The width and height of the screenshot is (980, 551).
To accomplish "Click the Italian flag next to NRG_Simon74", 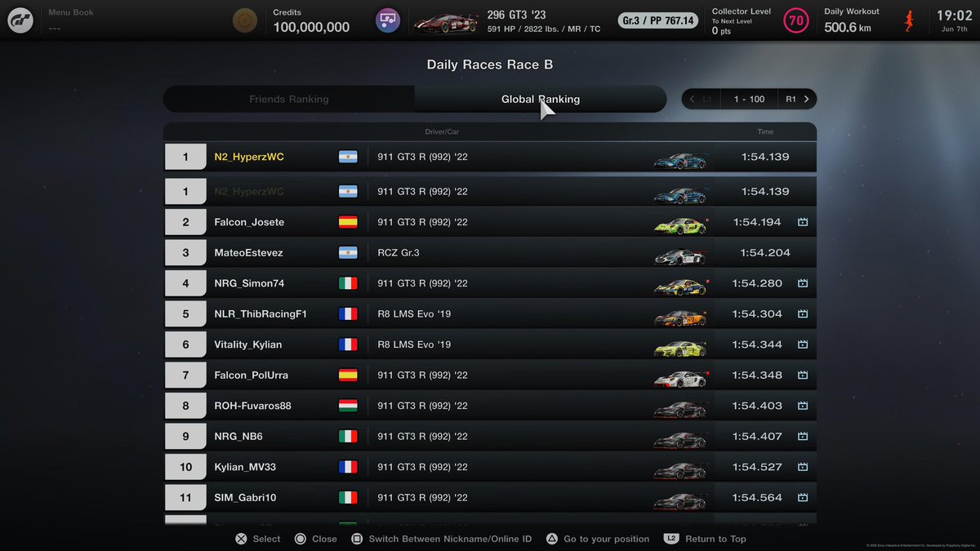I will pyautogui.click(x=348, y=283).
